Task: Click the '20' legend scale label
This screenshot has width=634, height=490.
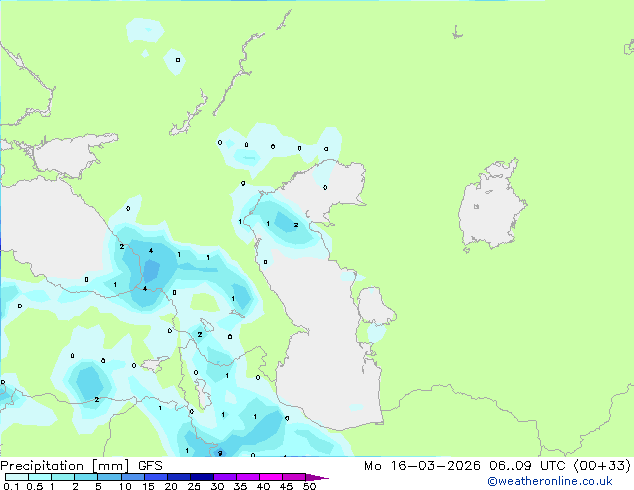Action: [171, 486]
